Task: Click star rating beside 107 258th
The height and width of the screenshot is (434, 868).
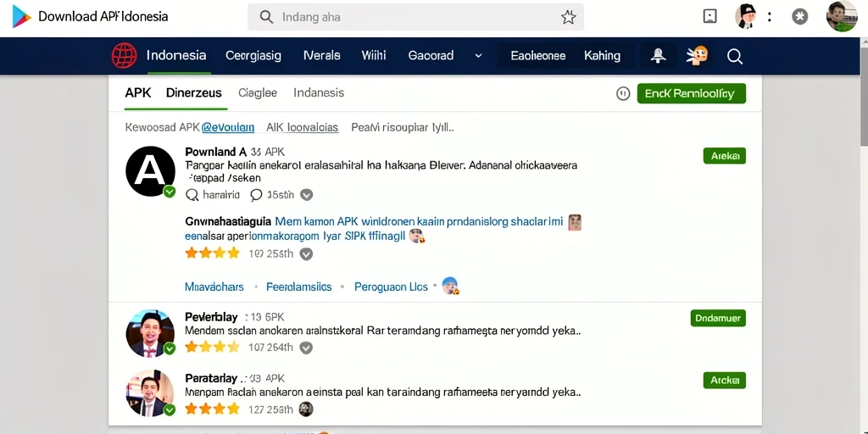Action: [213, 253]
